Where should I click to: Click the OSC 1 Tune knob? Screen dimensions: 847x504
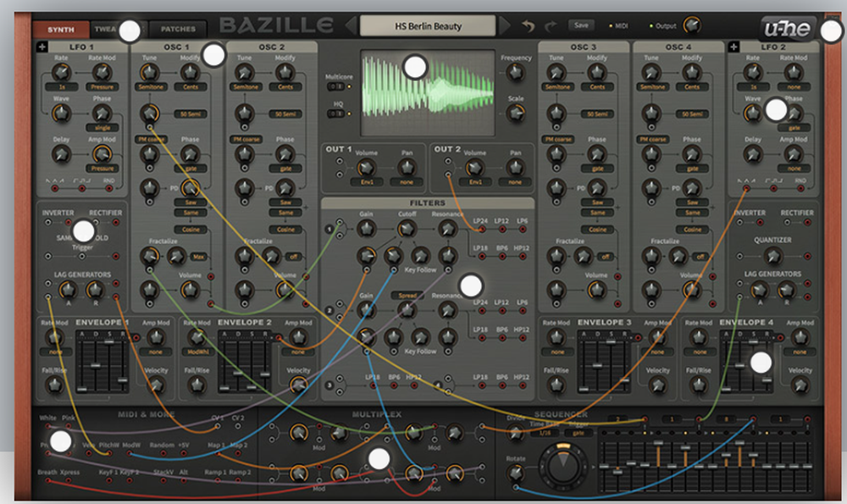pyautogui.click(x=150, y=72)
